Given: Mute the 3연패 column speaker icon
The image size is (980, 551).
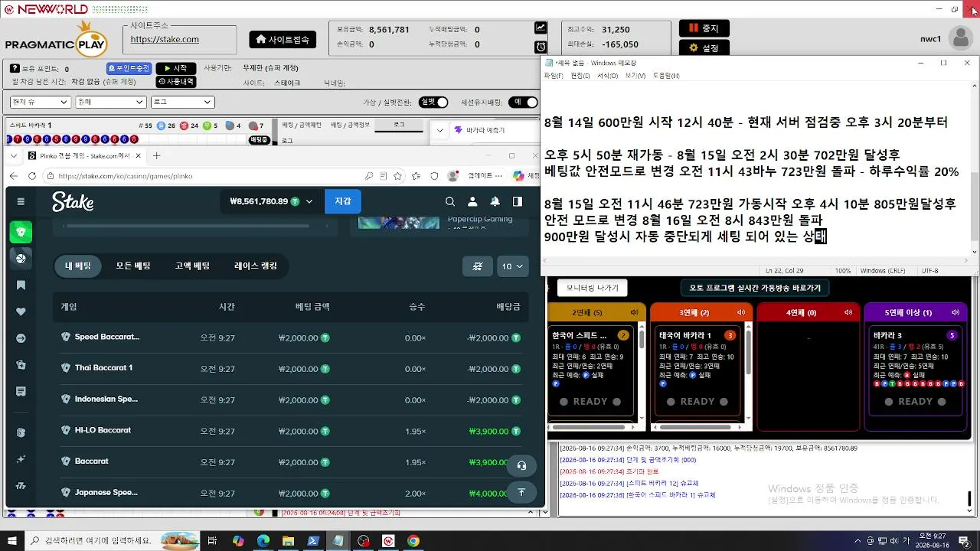Looking at the screenshot, I should coord(741,312).
